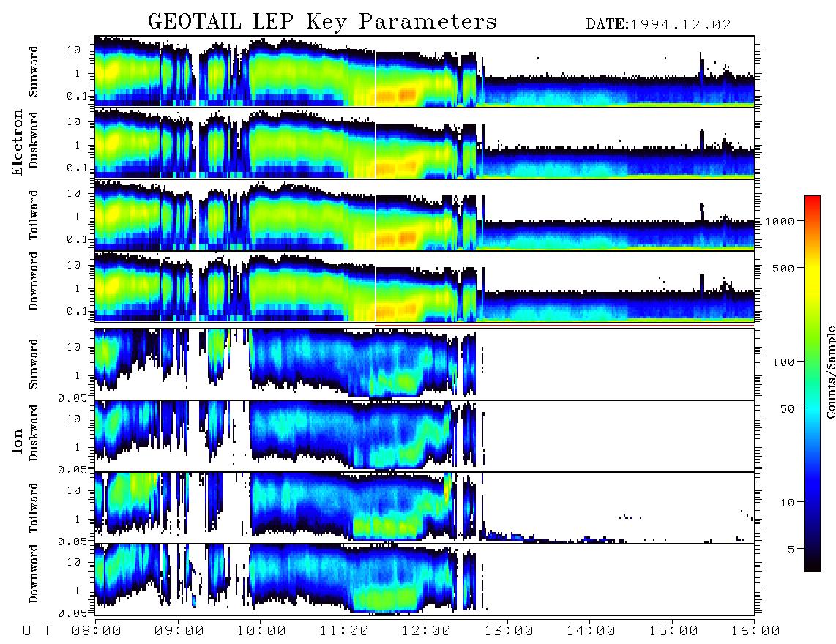Click the vertical "Electron" group label
The width and height of the screenshot is (836, 644).
click(x=17, y=142)
